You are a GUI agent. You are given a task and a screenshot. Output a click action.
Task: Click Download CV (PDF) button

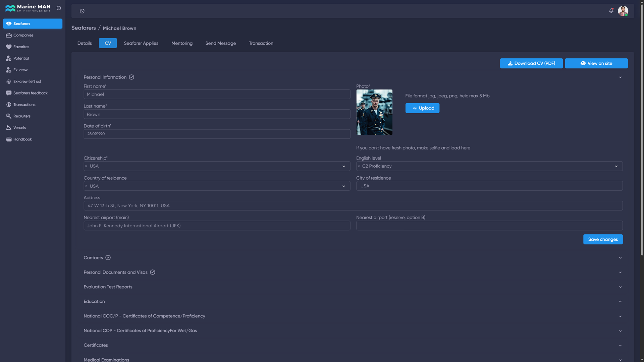[531, 63]
